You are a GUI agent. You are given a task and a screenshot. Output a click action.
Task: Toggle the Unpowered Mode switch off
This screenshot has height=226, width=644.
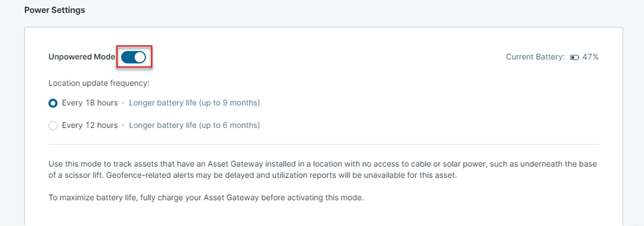pos(133,57)
